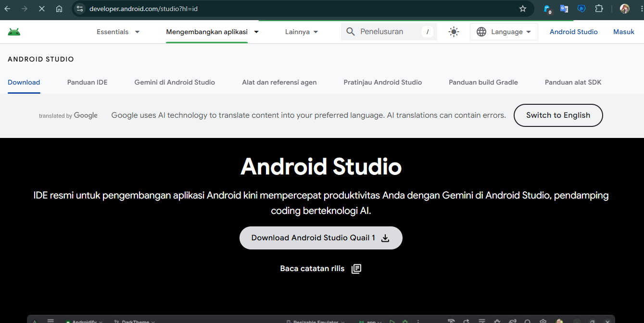
Task: Select the Download tab
Action: tap(24, 82)
